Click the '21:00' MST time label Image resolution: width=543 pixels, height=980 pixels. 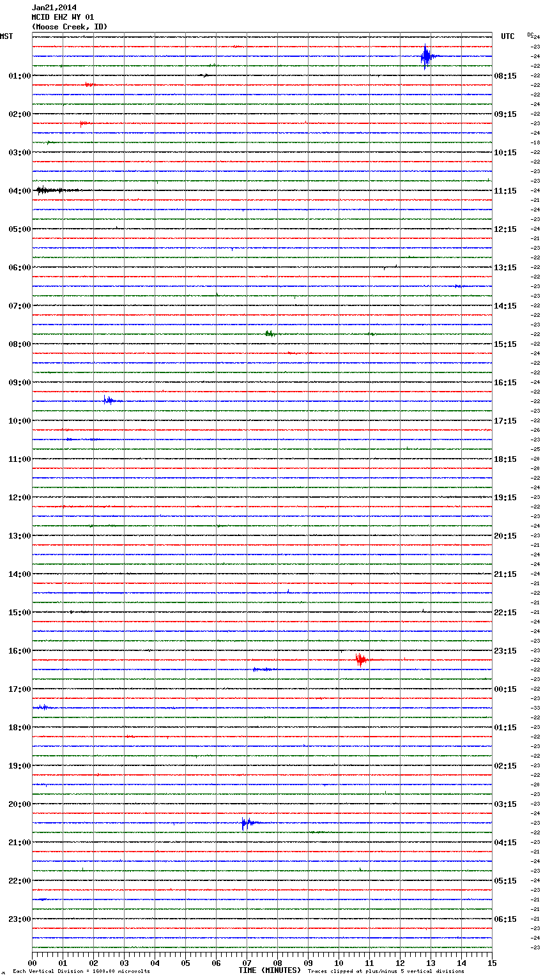(20, 842)
